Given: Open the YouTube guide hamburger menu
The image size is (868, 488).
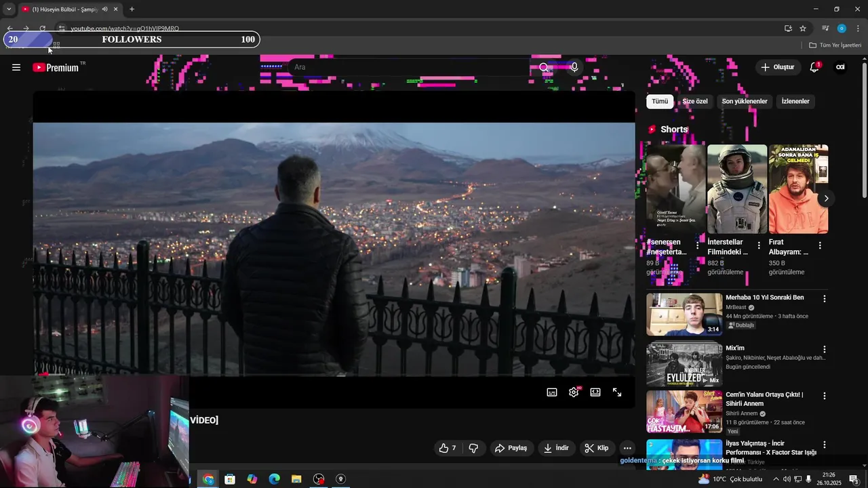Looking at the screenshot, I should tap(16, 67).
